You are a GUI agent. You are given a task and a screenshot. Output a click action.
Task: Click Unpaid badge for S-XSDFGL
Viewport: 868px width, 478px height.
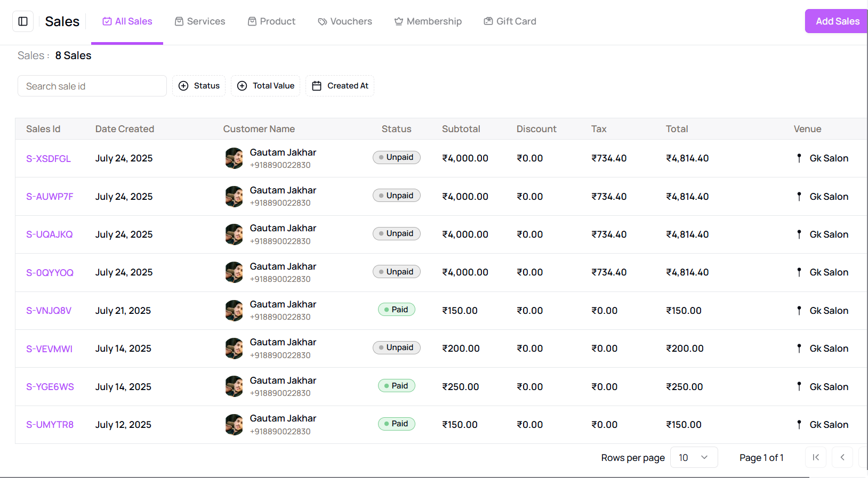pyautogui.click(x=397, y=157)
